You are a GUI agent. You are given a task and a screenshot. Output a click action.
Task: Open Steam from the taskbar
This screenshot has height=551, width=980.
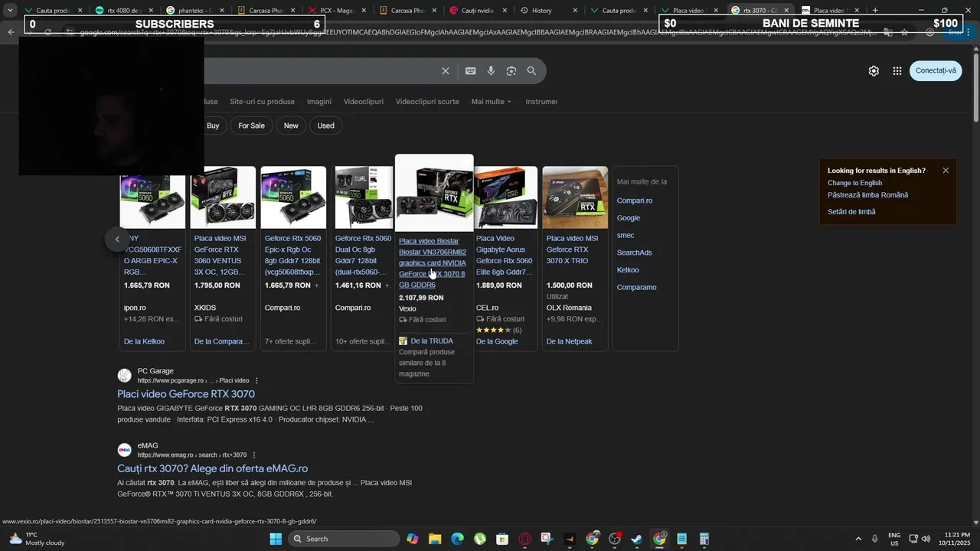pos(637,539)
